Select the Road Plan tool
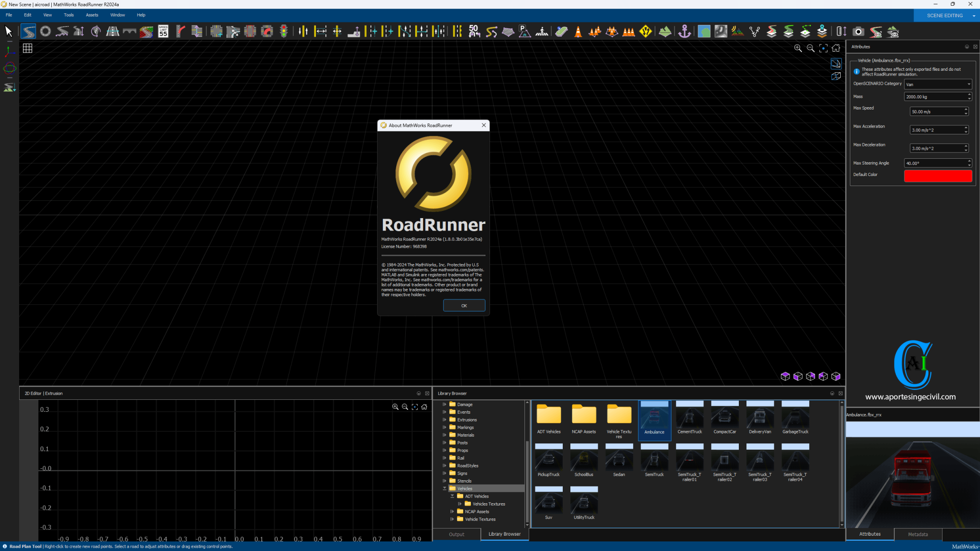The width and height of the screenshot is (980, 551). click(29, 32)
